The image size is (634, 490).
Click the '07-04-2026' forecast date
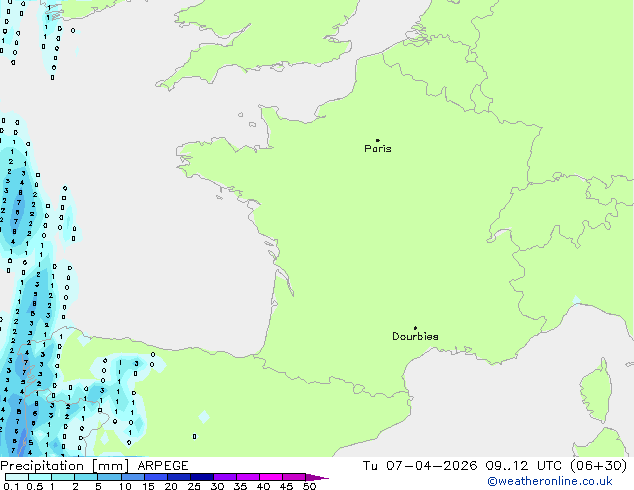tap(431, 466)
